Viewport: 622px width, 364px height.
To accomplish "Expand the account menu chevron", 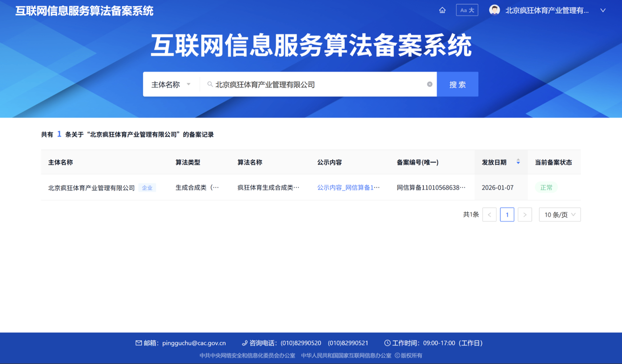I will 603,10.
